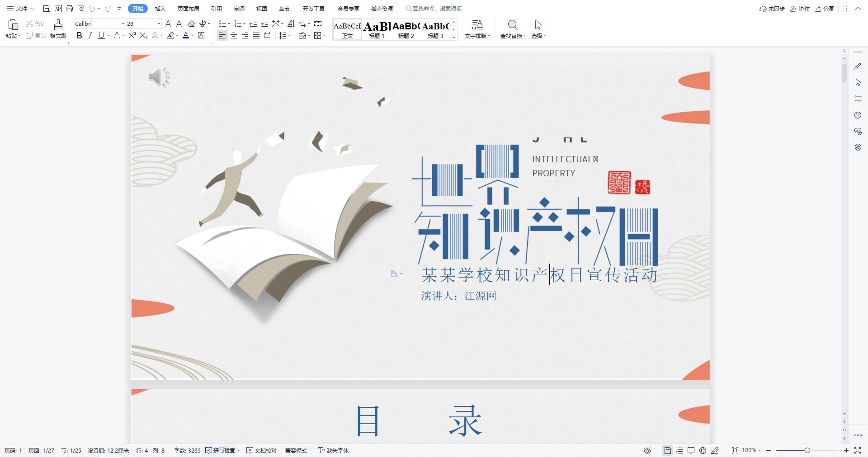Clear character formatting with the eraser icon
Screen dimensions: 868x458
tap(192, 23)
